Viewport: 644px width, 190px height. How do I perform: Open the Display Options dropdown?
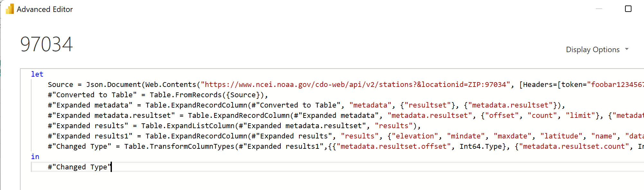click(x=593, y=50)
